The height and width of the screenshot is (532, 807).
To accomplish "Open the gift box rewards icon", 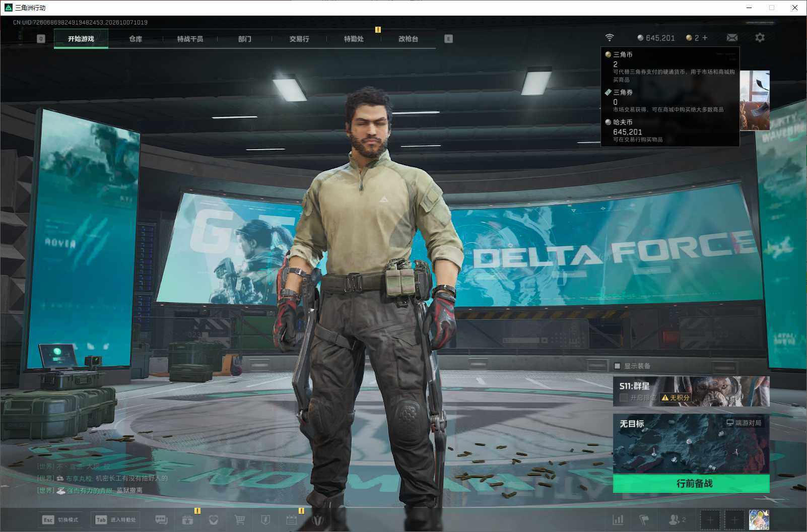I will pyautogui.click(x=187, y=520).
